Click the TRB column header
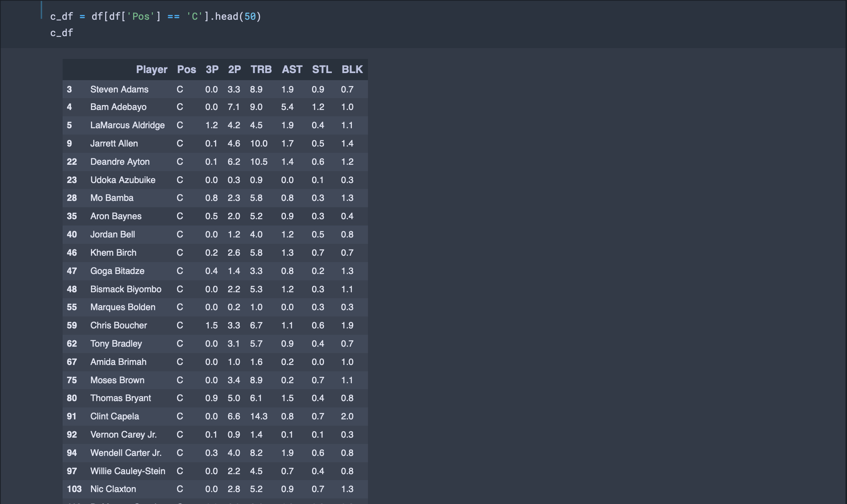 click(261, 69)
